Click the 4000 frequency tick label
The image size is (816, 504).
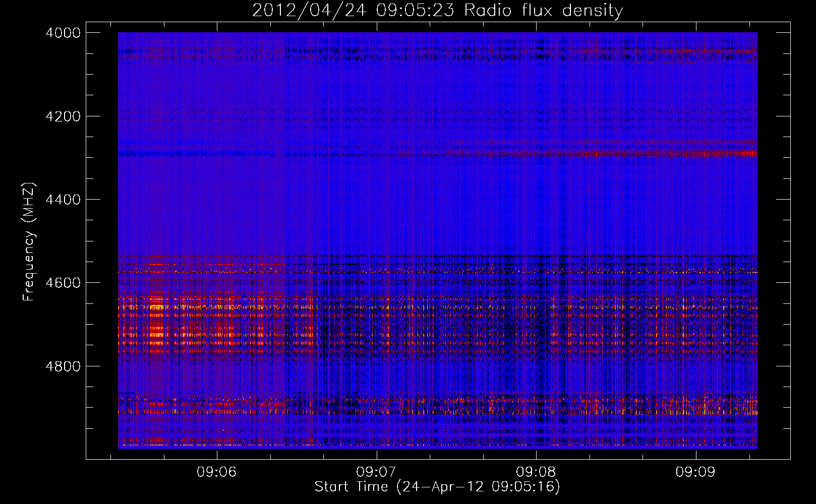(x=63, y=33)
